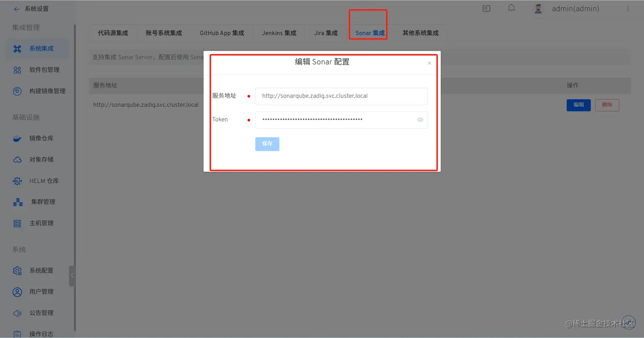Switch to Sonar 集成 tab
The height and width of the screenshot is (338, 644).
point(370,33)
